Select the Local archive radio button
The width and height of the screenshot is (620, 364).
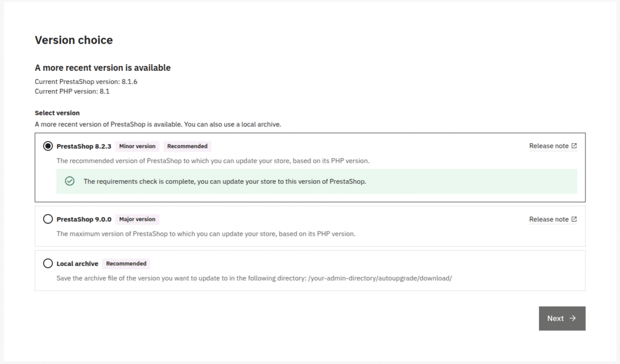[x=48, y=264]
